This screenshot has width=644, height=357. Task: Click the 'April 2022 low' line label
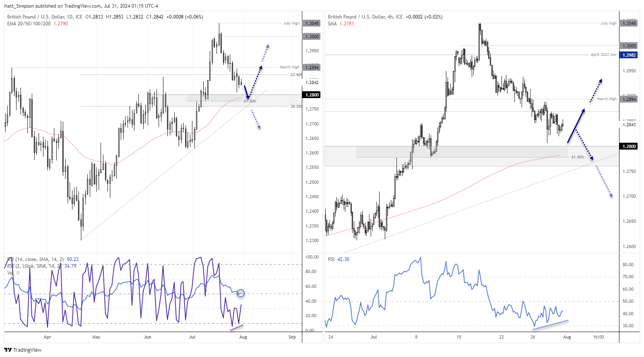point(603,55)
